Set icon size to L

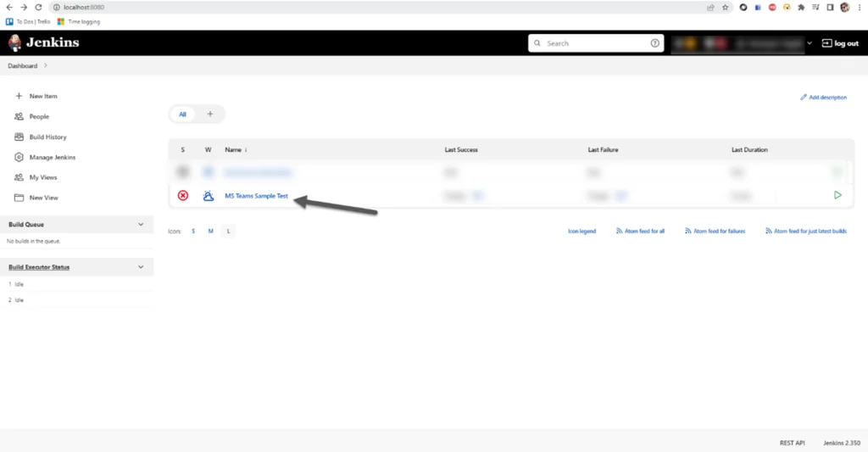(228, 231)
